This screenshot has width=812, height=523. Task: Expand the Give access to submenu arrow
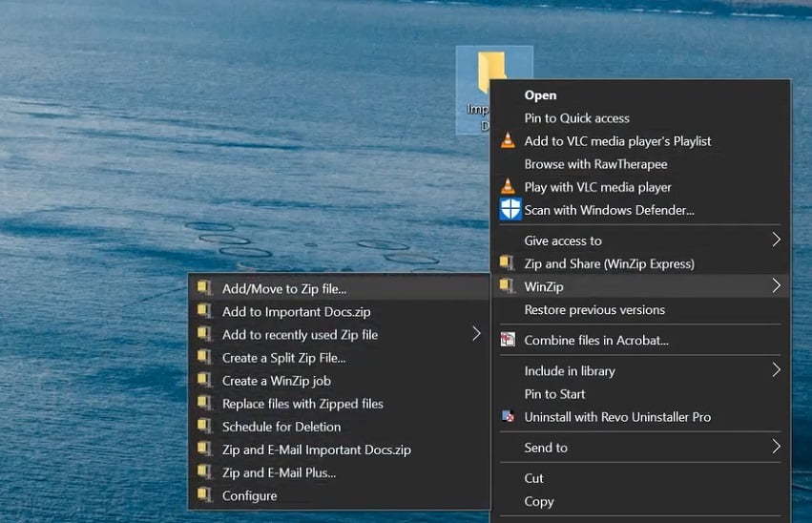point(776,240)
